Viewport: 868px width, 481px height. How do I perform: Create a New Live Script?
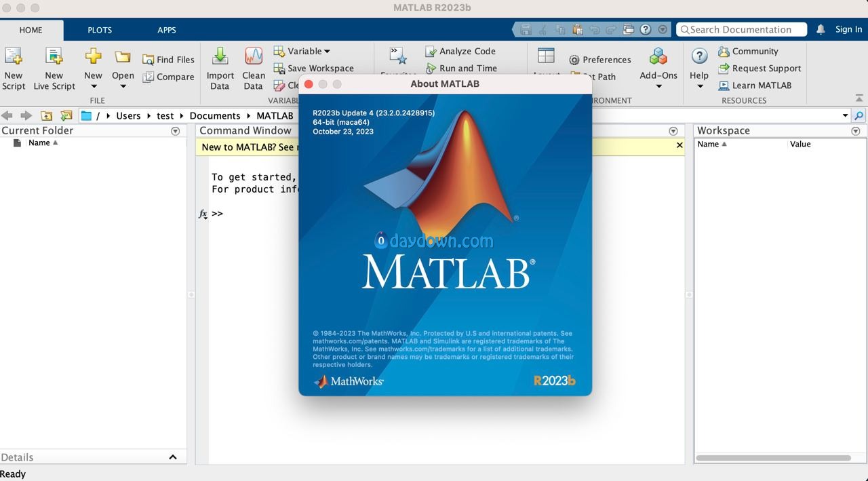54,68
